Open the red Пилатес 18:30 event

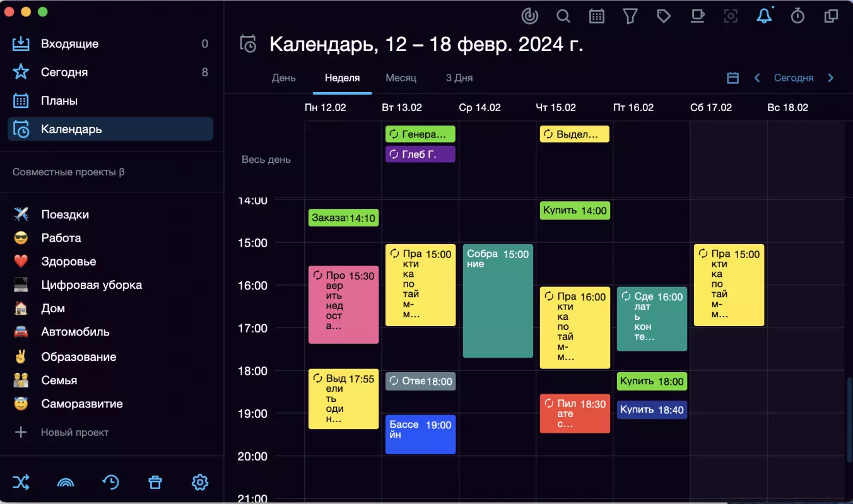pos(575,414)
